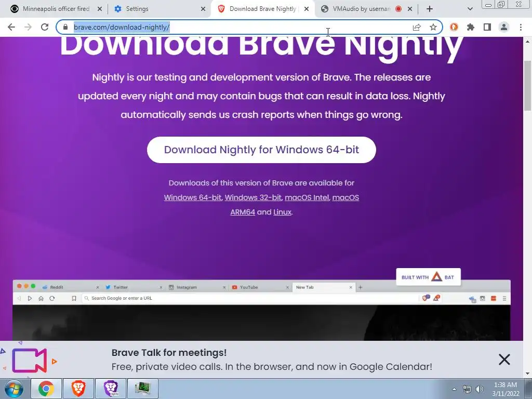
Task: Close the Download Brave Nightly tab
Action: tap(307, 9)
